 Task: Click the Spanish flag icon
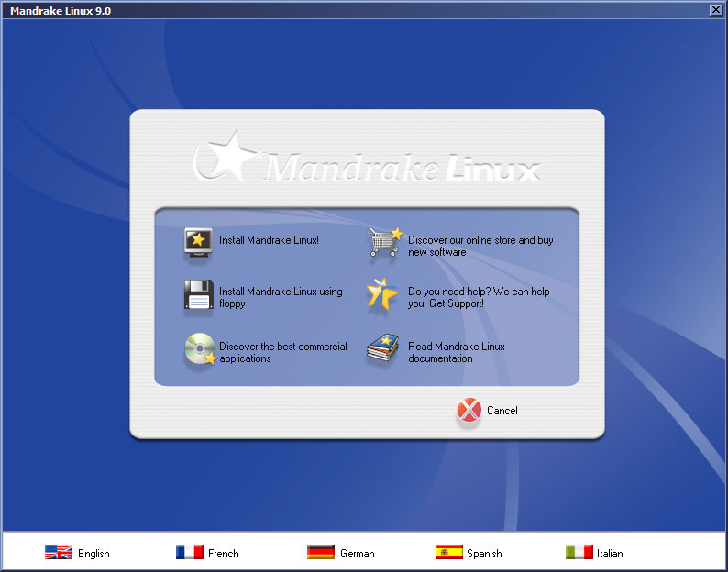pos(449,552)
